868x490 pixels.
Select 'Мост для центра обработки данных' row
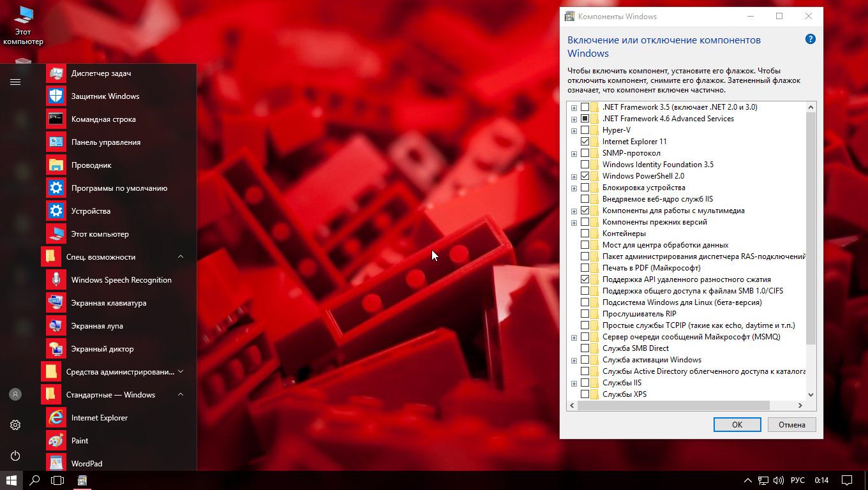(x=665, y=245)
